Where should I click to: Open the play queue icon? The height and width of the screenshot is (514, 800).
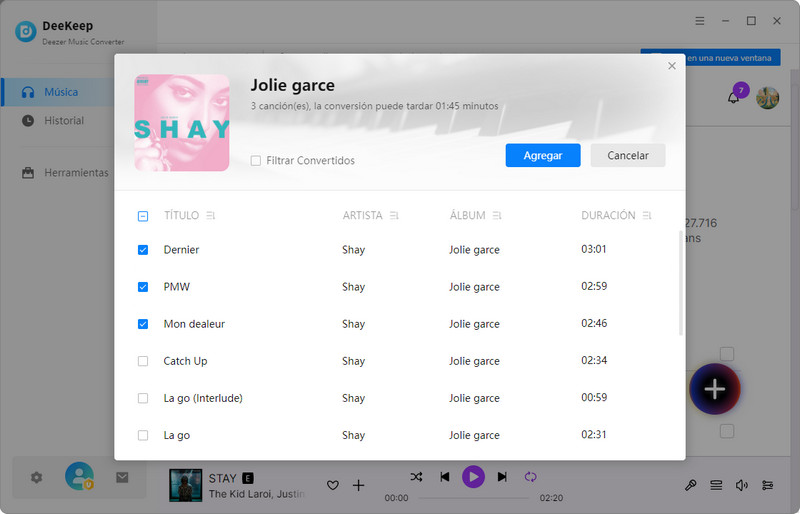coord(716,485)
